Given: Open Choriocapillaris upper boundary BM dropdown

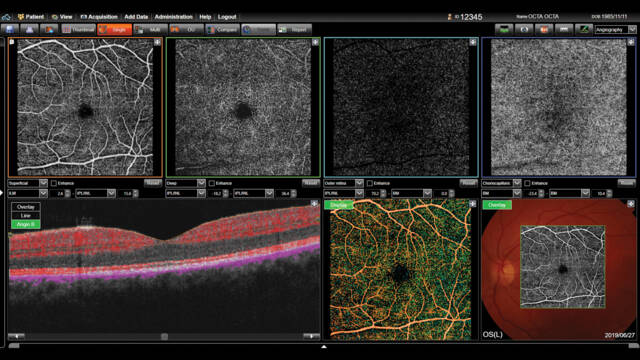Looking at the screenshot, I should pyautogui.click(x=501, y=193).
